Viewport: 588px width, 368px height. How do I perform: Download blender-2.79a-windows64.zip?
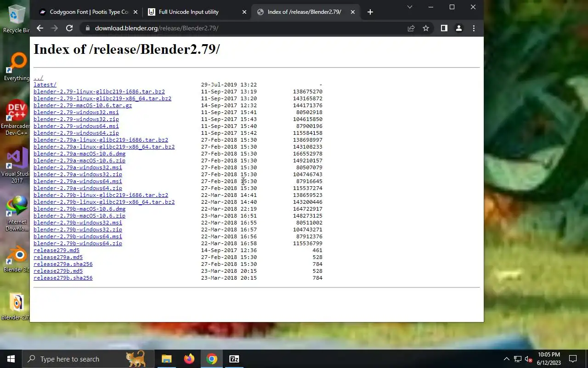coord(78,188)
